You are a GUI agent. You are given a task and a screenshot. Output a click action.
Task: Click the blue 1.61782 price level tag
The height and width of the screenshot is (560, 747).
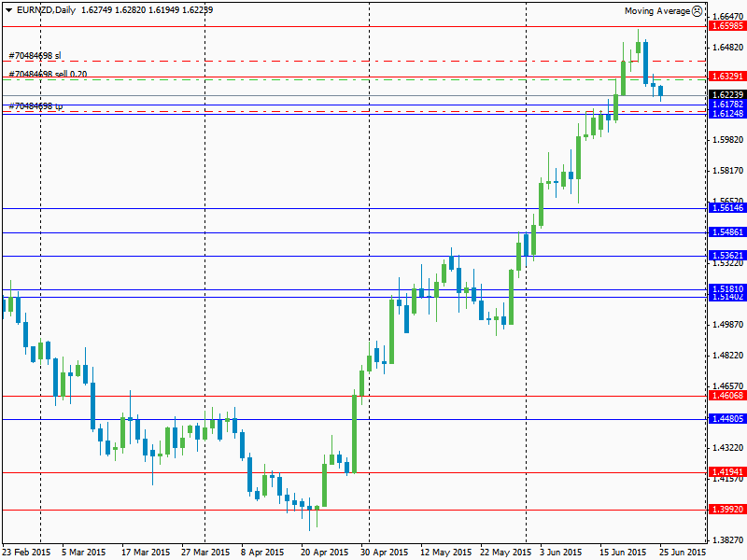[x=727, y=104]
